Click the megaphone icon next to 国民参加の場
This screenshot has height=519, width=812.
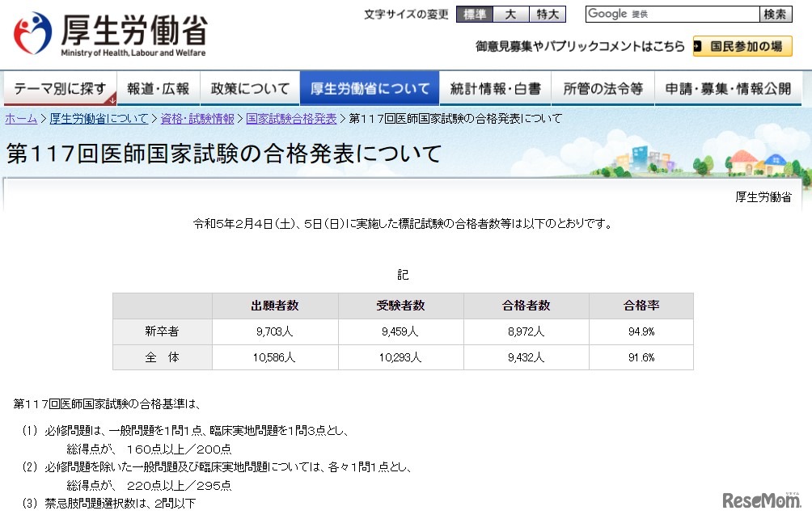[696, 46]
